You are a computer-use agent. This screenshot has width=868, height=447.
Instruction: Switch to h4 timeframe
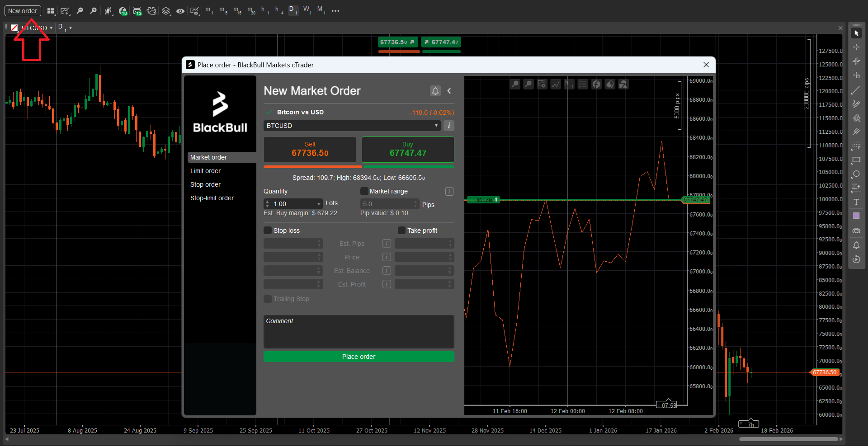point(279,10)
